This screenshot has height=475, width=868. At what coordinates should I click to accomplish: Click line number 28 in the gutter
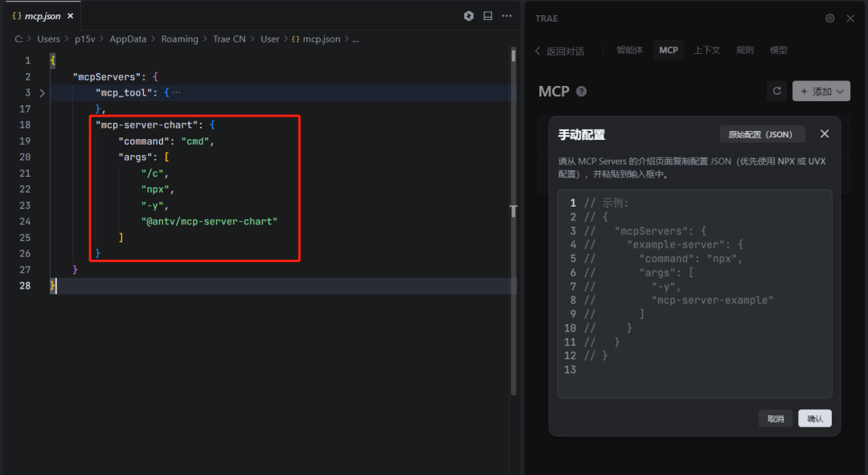tap(25, 285)
